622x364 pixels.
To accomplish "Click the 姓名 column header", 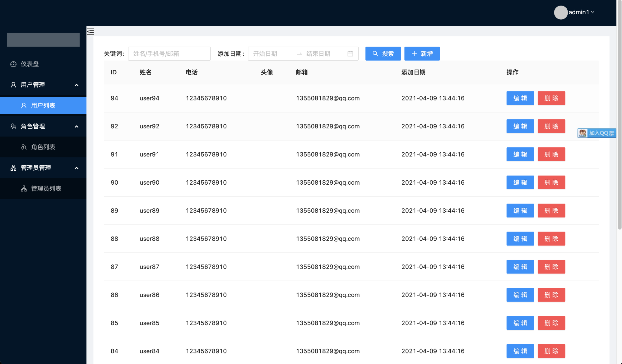I will click(146, 72).
